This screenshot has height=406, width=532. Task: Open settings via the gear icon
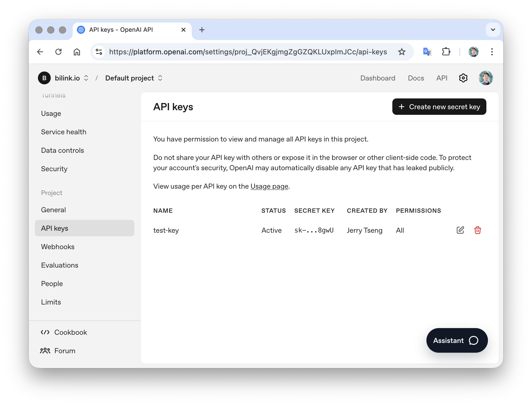tap(463, 78)
